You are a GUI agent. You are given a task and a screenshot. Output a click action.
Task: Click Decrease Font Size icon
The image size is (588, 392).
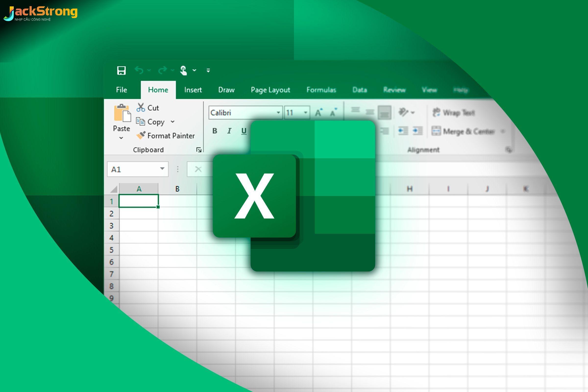point(333,112)
